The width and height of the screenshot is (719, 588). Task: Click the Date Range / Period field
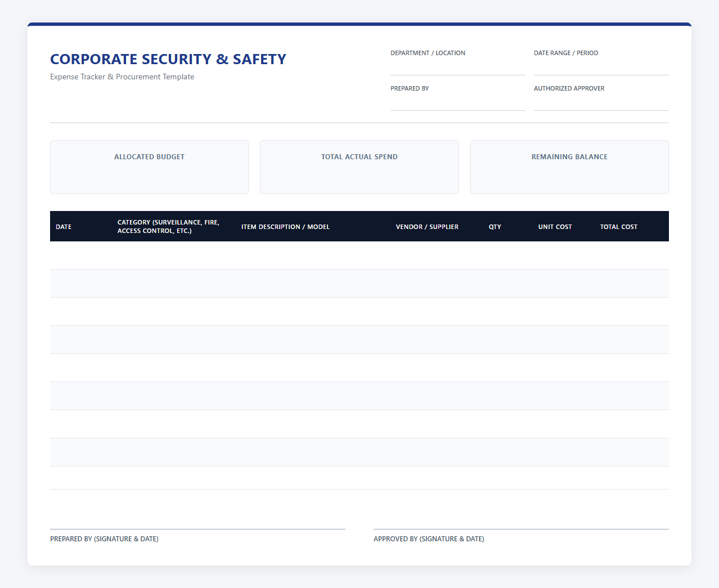point(601,67)
